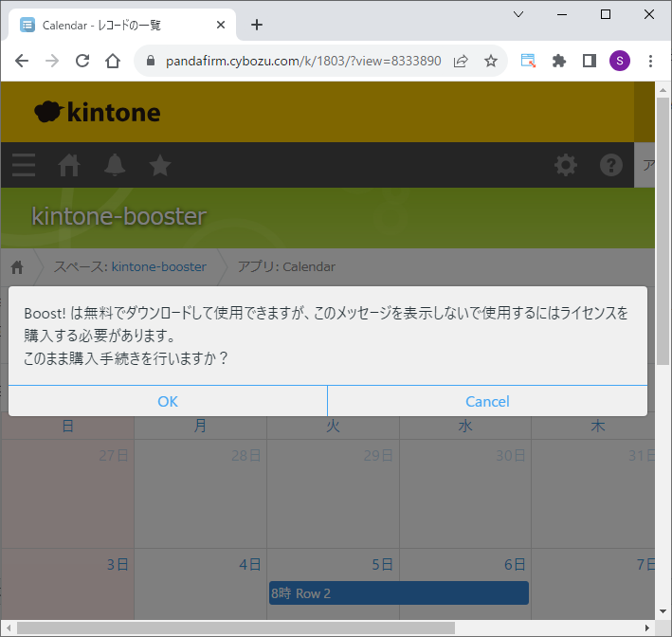Open the Chrome extensions puzzle icon

click(559, 61)
